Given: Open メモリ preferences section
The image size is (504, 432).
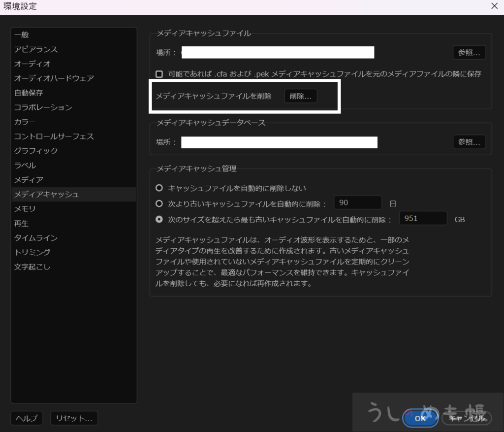Looking at the screenshot, I should [x=25, y=209].
